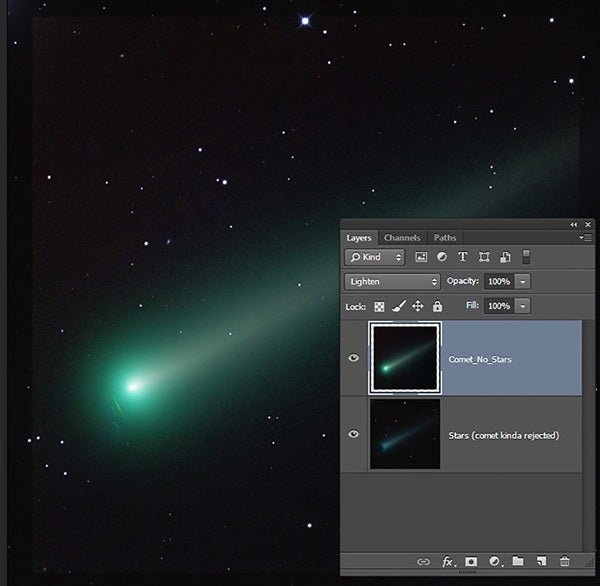Hide the Stars (comet kinda rejected) layer
Image resolution: width=600 pixels, height=586 pixels.
[353, 434]
